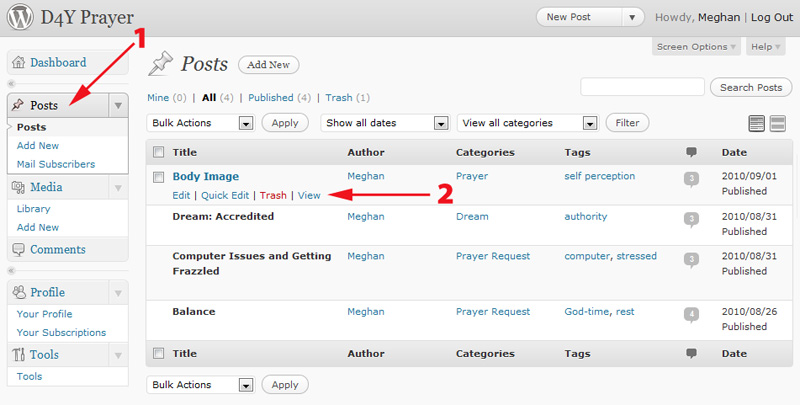Open the View all categories dropdown
The width and height of the screenshot is (800, 405).
(x=527, y=123)
